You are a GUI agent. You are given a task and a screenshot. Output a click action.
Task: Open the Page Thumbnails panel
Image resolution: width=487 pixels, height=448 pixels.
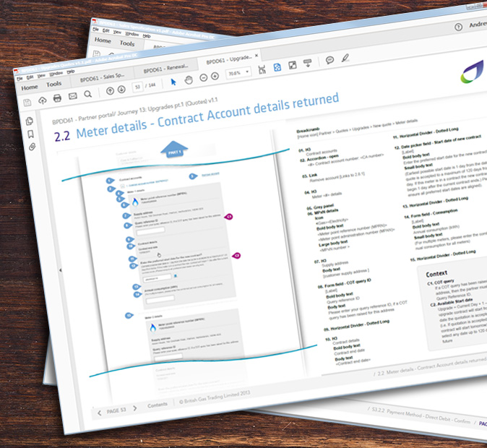(30, 121)
